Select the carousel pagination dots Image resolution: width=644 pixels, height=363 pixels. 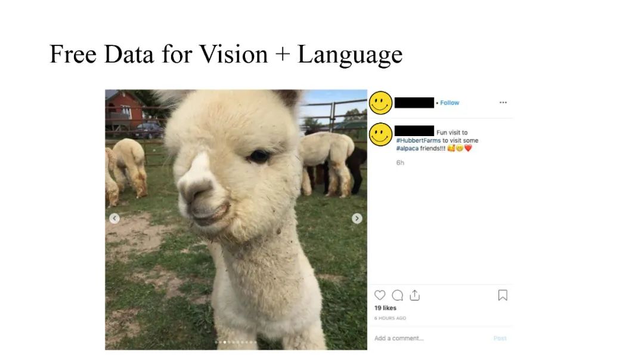[236, 342]
